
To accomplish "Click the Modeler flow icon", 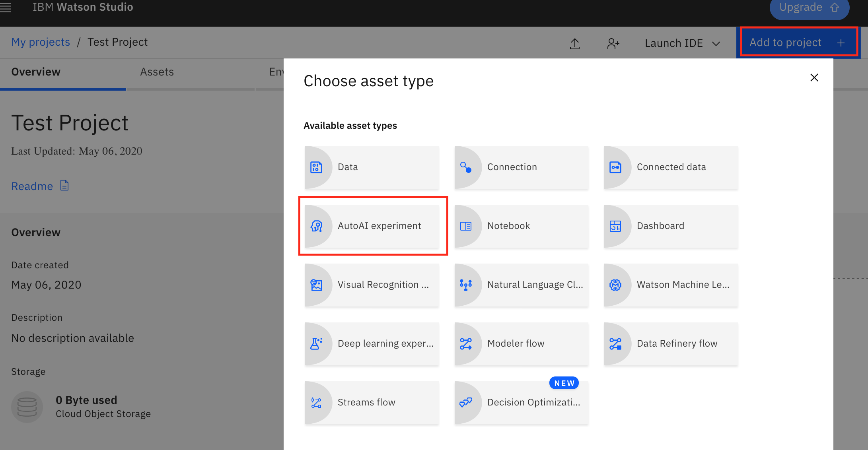I will 466,344.
